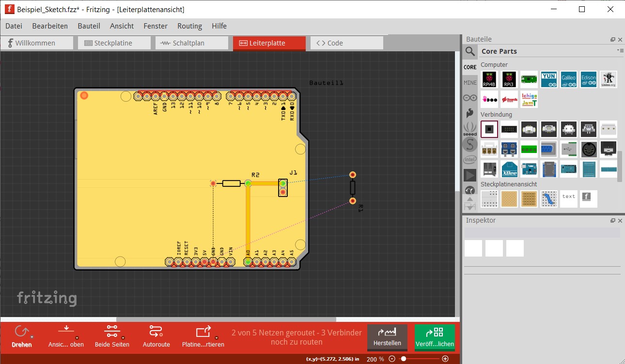625x364 pixels.
Task: Open the parts search magnifier
Action: pyautogui.click(x=470, y=51)
